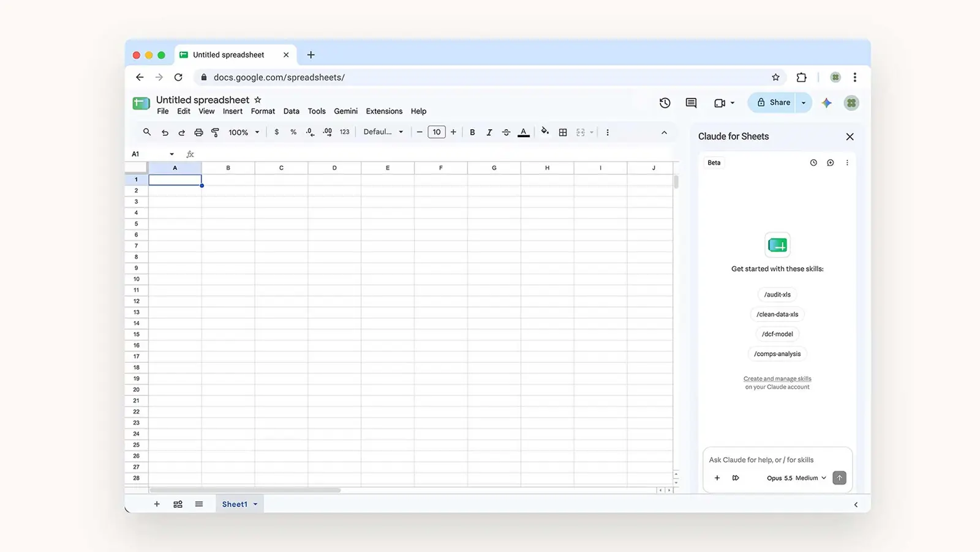Choose the /dcf-model skill
The image size is (980, 552).
point(777,334)
